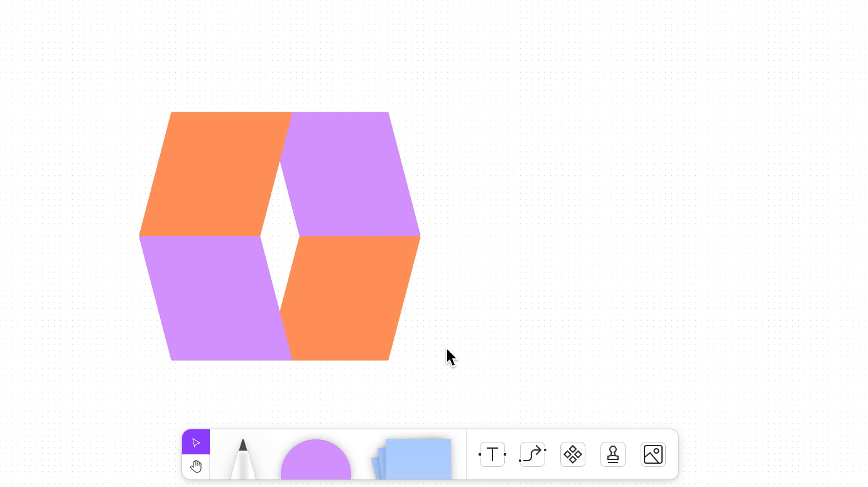
Task: Click the white diamond gap between shapes
Action: 279,236
